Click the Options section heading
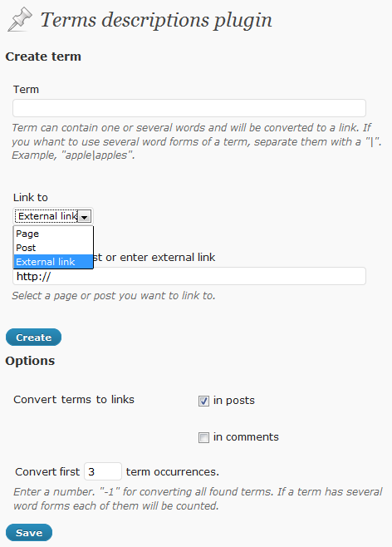Screen dimensions: 392x547 (x=30, y=361)
